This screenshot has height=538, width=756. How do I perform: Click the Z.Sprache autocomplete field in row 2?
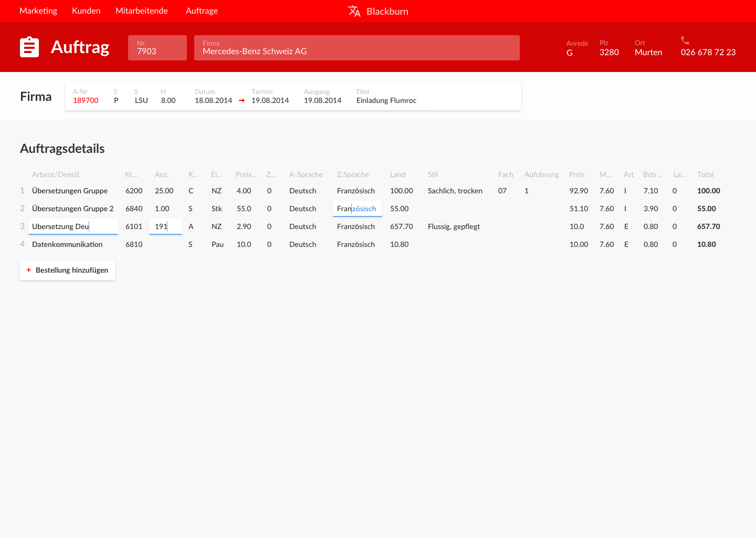point(358,209)
